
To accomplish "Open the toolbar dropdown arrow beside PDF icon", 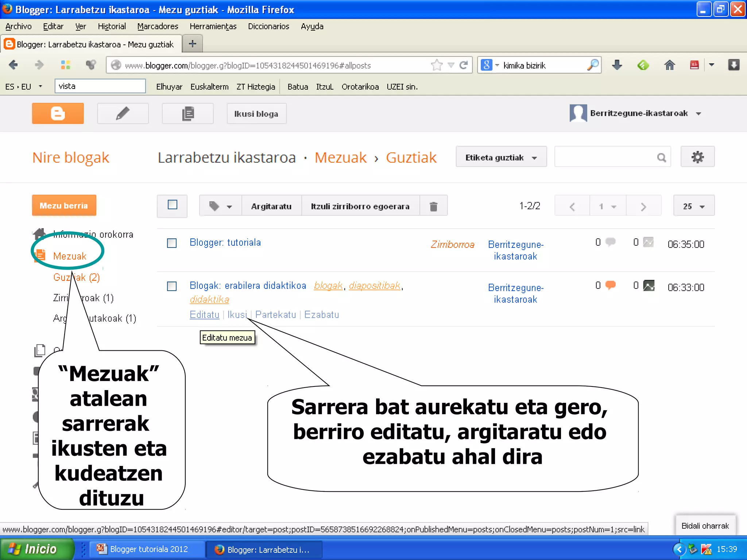I will pyautogui.click(x=711, y=65).
